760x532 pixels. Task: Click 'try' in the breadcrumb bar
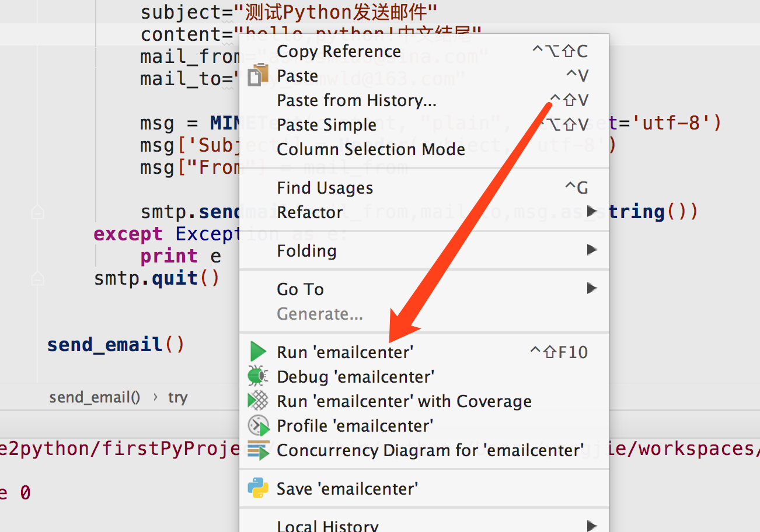pyautogui.click(x=177, y=397)
